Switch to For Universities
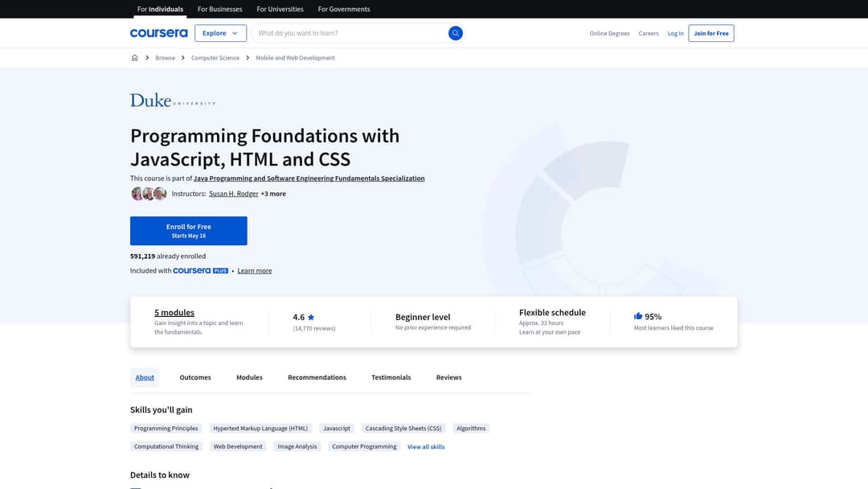This screenshot has height=489, width=868. 280,9
